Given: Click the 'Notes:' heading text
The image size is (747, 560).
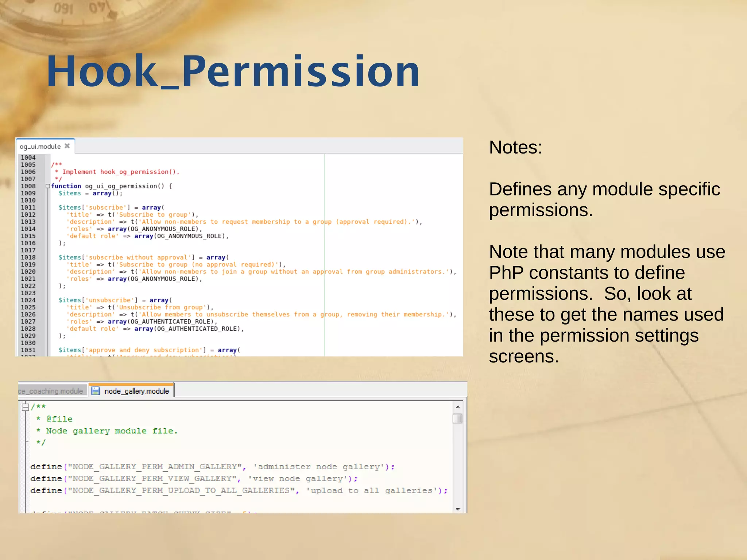Looking at the screenshot, I should click(515, 147).
